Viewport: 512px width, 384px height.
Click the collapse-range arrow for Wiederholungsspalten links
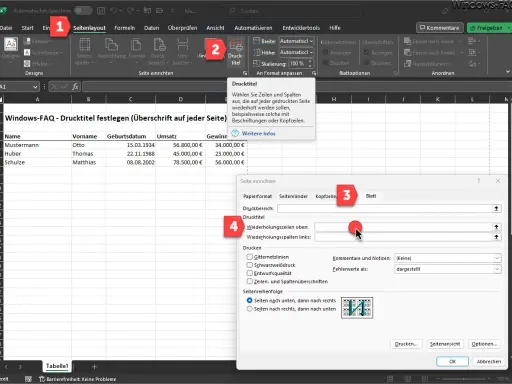pos(496,237)
